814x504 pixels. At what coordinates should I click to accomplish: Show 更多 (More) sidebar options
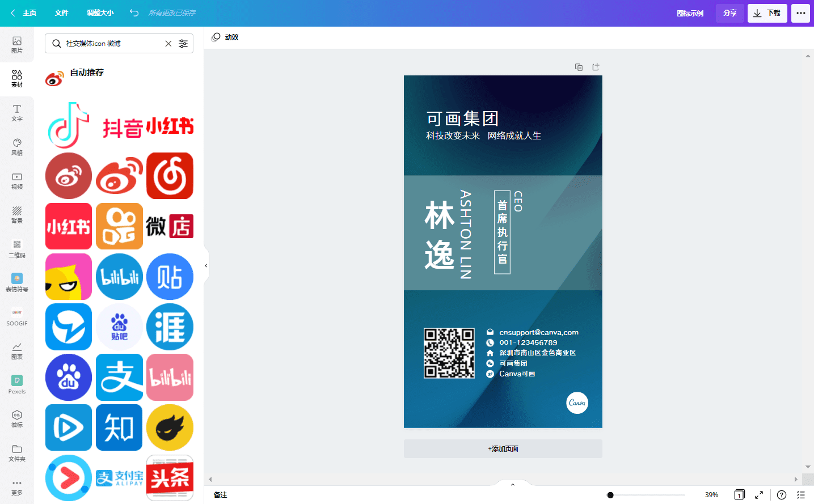click(17, 487)
